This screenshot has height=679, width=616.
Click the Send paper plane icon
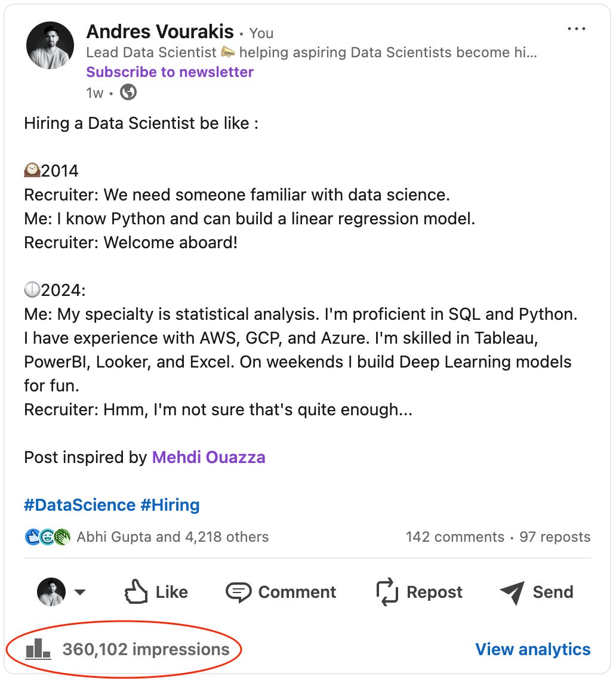[x=512, y=592]
